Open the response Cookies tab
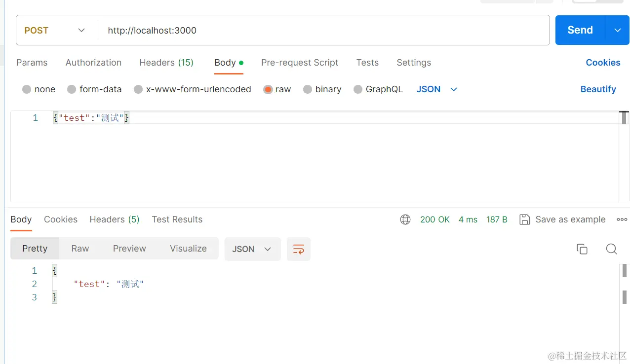 61,219
